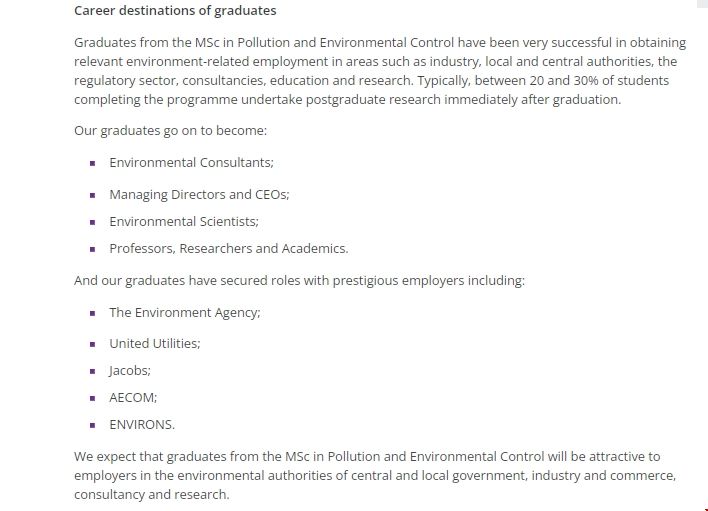The image size is (708, 511).
Task: Click The Environment Agency list entry
Action: point(184,312)
